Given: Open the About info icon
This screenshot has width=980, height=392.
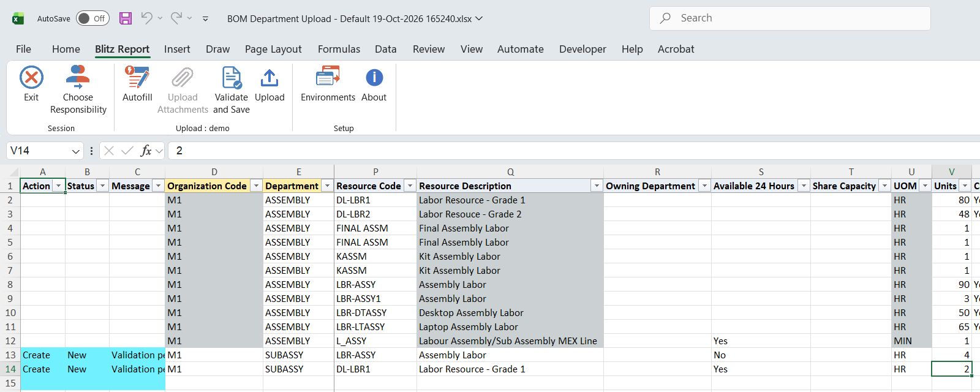Looking at the screenshot, I should click(x=374, y=78).
